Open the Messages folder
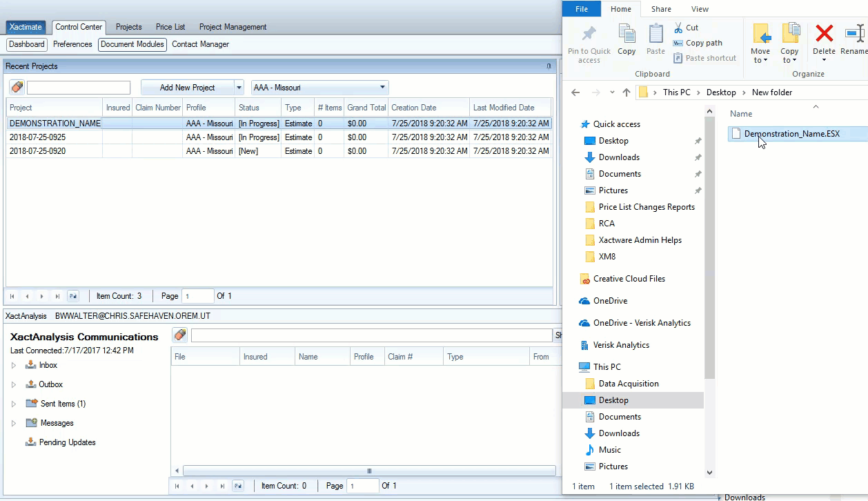 point(50,423)
